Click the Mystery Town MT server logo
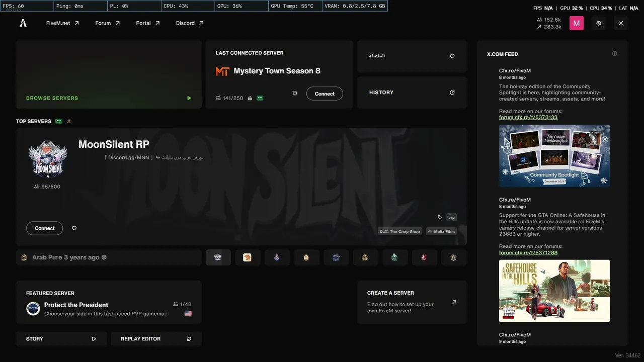644x362 pixels. click(x=222, y=71)
